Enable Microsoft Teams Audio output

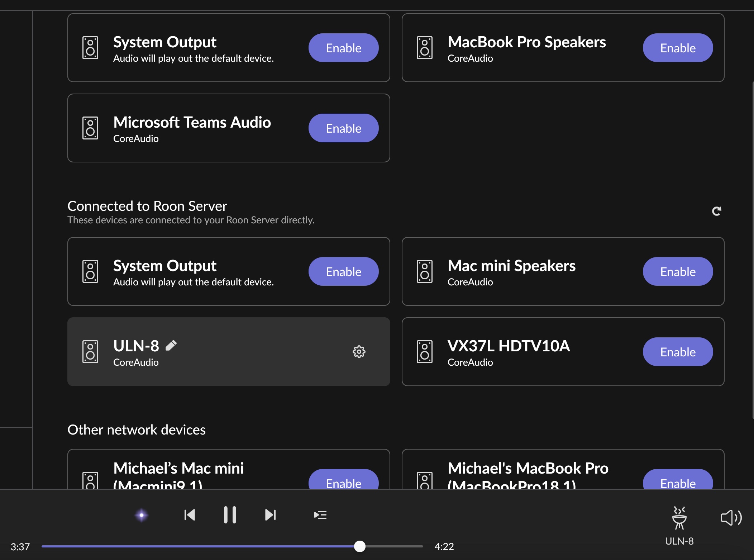(x=343, y=128)
